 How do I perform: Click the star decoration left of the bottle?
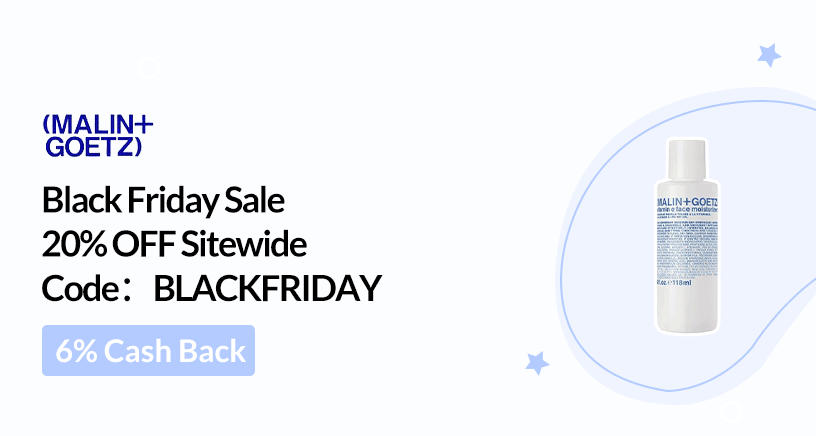[537, 362]
